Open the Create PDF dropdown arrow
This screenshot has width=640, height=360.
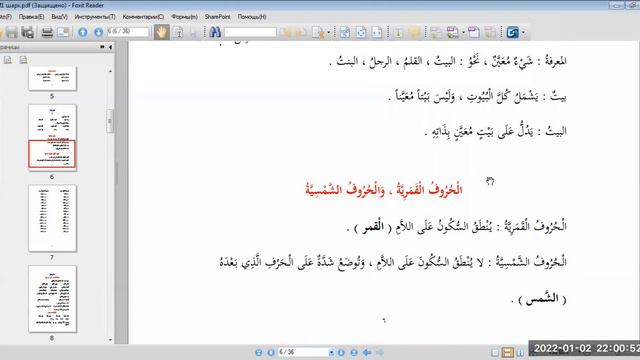(x=463, y=32)
